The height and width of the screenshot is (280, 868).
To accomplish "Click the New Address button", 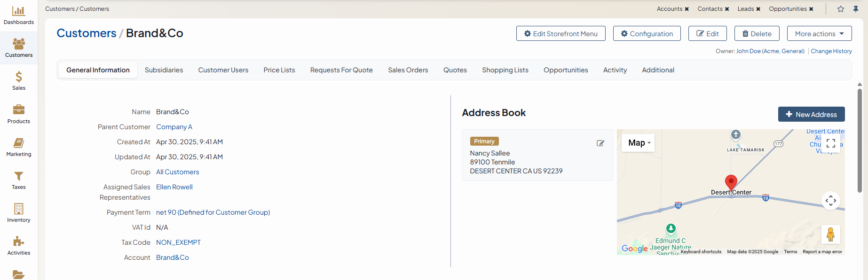I will pyautogui.click(x=811, y=114).
